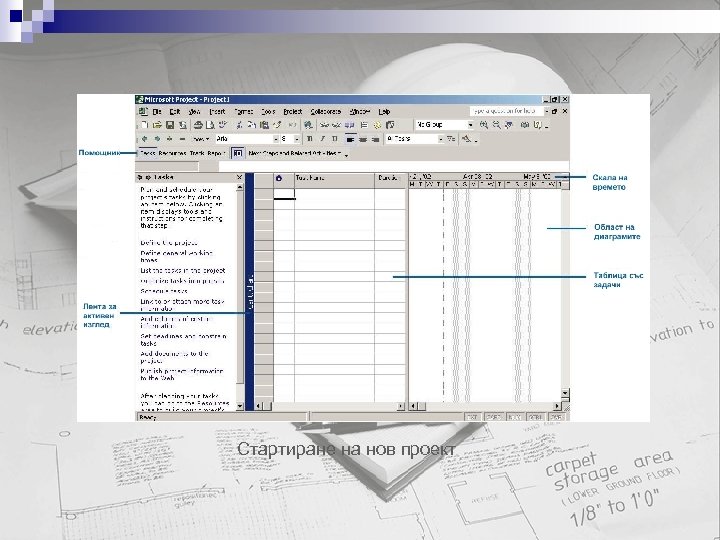Open the Arial font name dropdown

click(x=276, y=139)
